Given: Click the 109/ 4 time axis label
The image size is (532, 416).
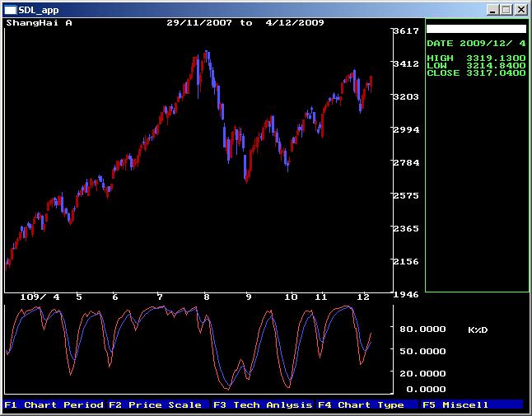Looking at the screenshot, I should 40,297.
